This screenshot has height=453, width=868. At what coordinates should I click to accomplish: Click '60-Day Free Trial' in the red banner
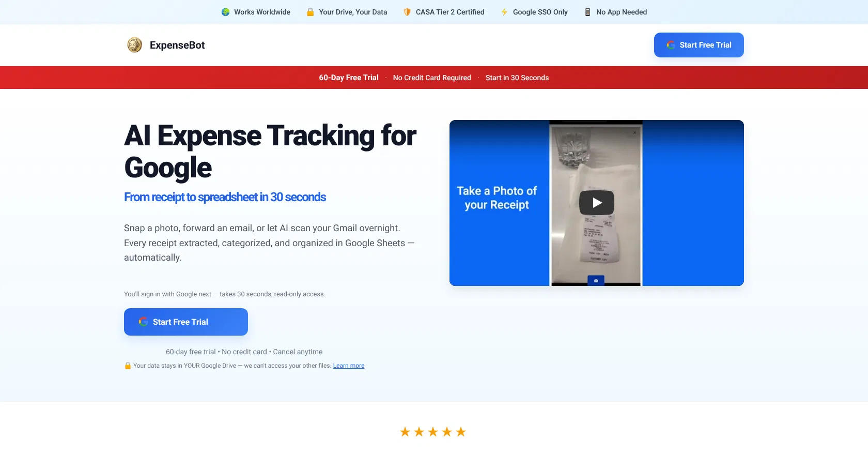pos(349,78)
